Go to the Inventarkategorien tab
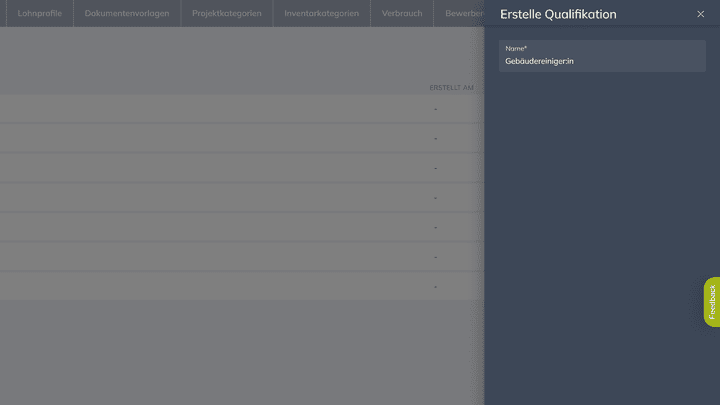Screen dimensions: 720x405 [x=321, y=13]
